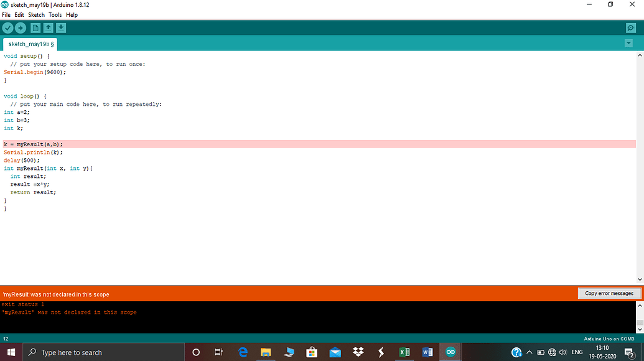The width and height of the screenshot is (644, 361).
Task: Click the console scrollbar down arrow
Action: point(640,329)
